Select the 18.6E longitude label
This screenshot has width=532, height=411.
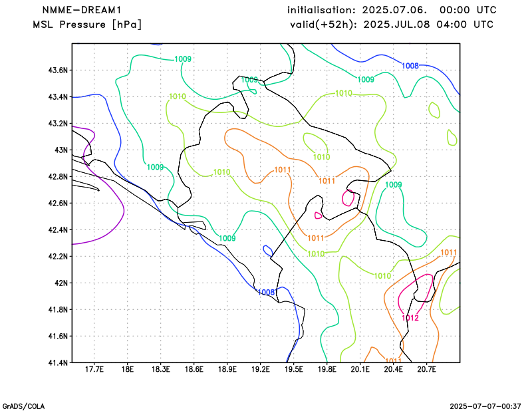point(194,370)
